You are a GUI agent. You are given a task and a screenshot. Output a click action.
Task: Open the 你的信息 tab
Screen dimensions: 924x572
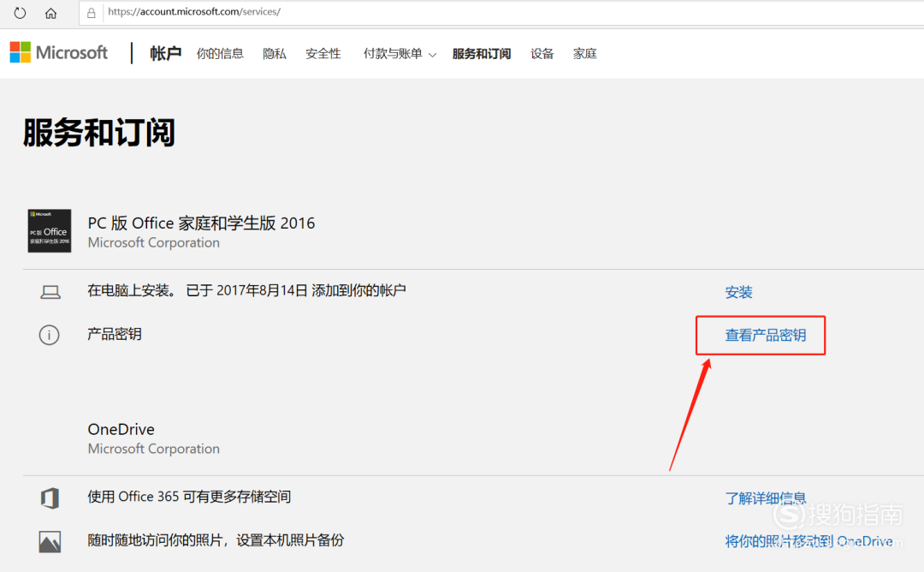tap(220, 54)
